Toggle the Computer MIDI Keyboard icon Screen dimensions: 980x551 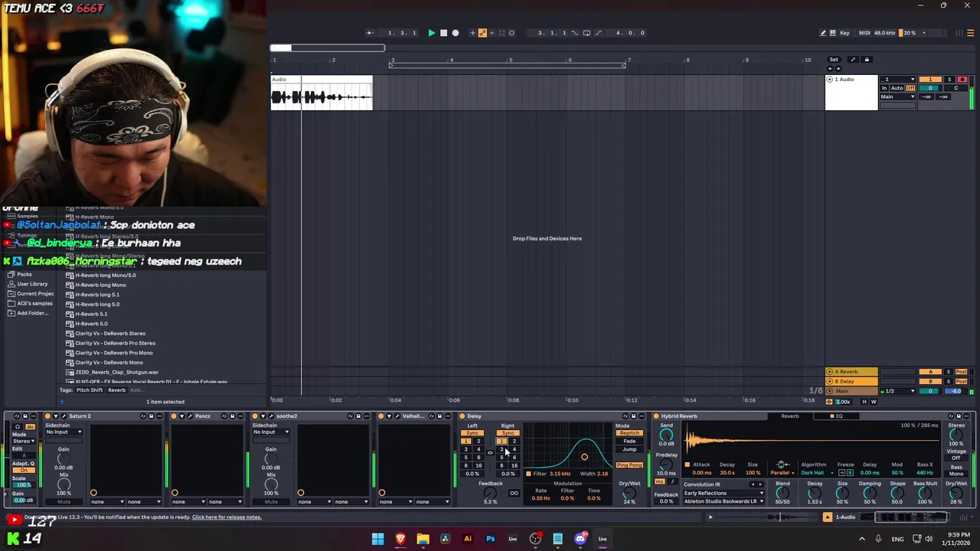click(x=833, y=33)
